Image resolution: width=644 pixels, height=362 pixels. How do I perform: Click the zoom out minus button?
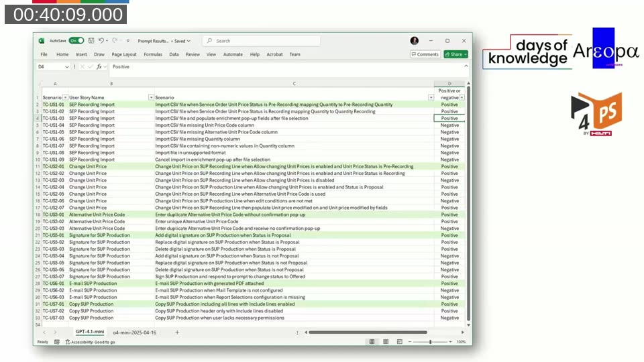point(409,341)
